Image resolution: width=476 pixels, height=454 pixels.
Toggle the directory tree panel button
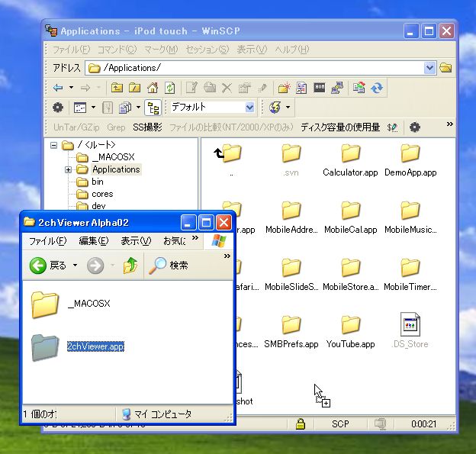153,108
